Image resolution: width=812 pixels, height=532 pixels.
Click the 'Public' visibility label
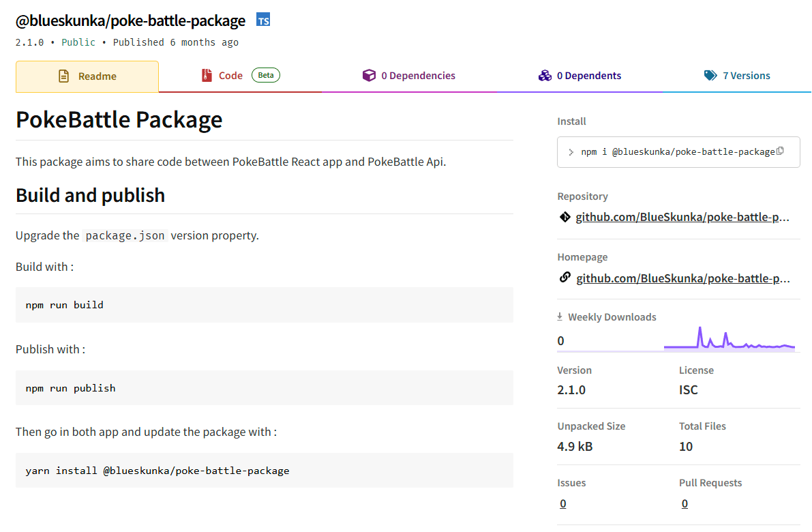click(x=78, y=42)
